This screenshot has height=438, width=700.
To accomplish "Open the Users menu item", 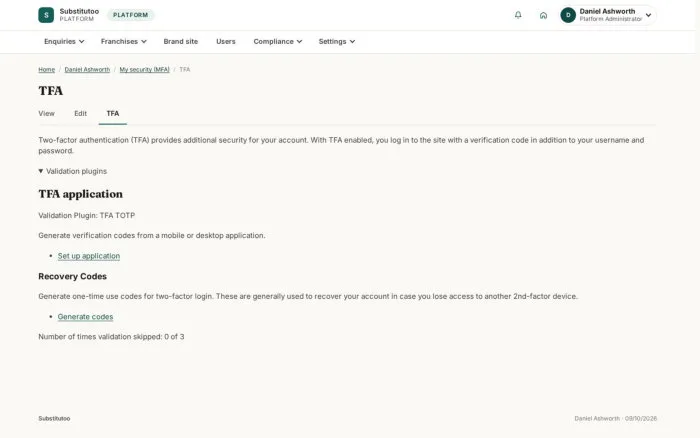I will [x=225, y=42].
